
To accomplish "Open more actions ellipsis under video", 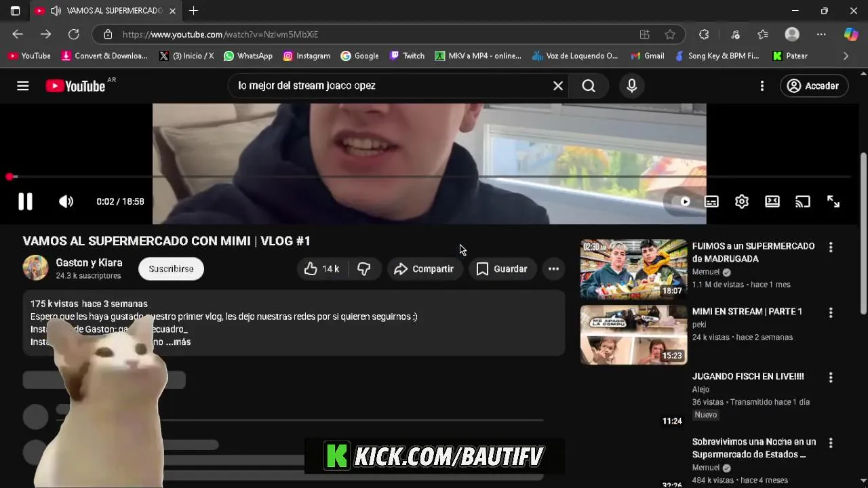I will tap(553, 269).
